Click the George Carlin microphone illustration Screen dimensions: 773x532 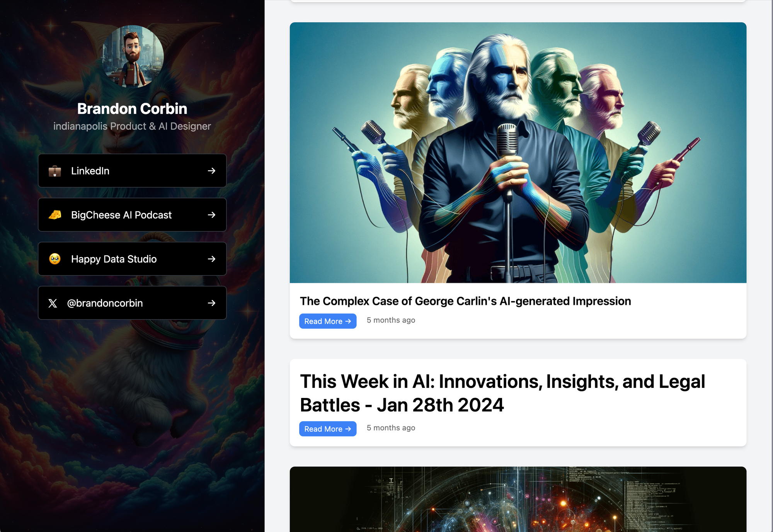tap(518, 153)
